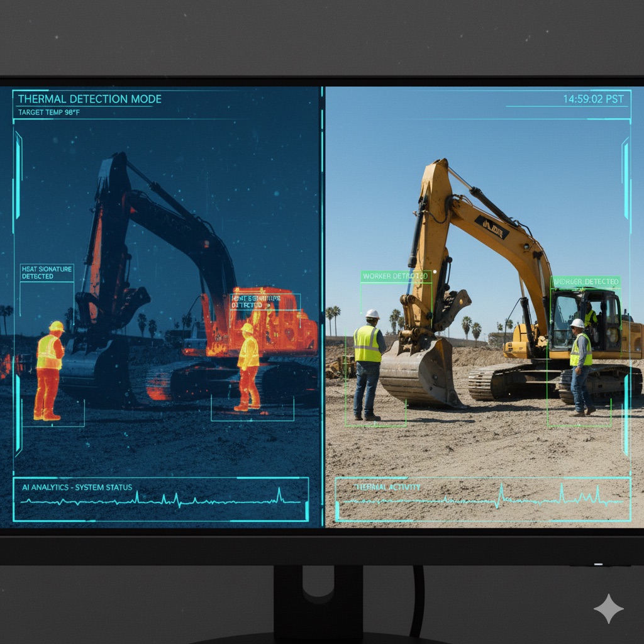Click the sparkle icon in bottom-right corner
Screen dimensions: 644x644
(x=608, y=608)
